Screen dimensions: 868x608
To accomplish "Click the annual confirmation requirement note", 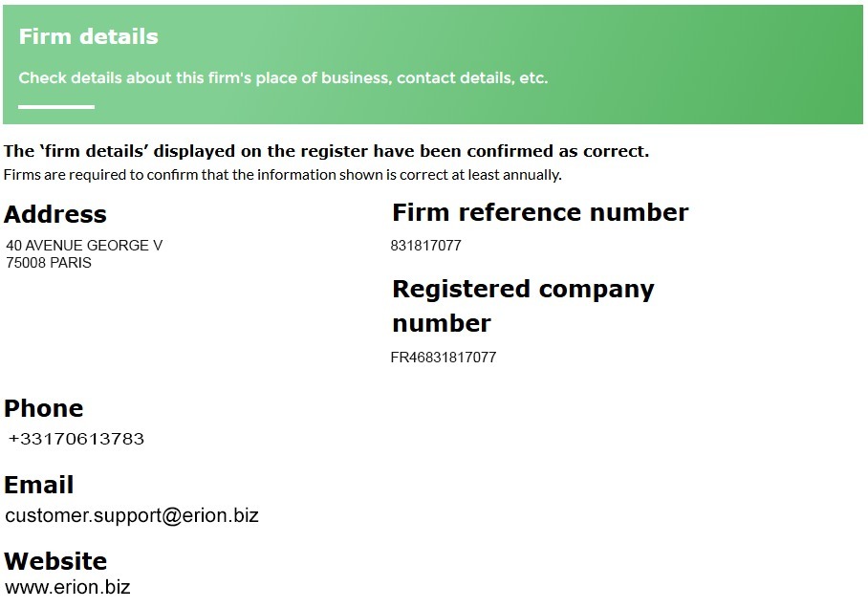I will pos(282,175).
